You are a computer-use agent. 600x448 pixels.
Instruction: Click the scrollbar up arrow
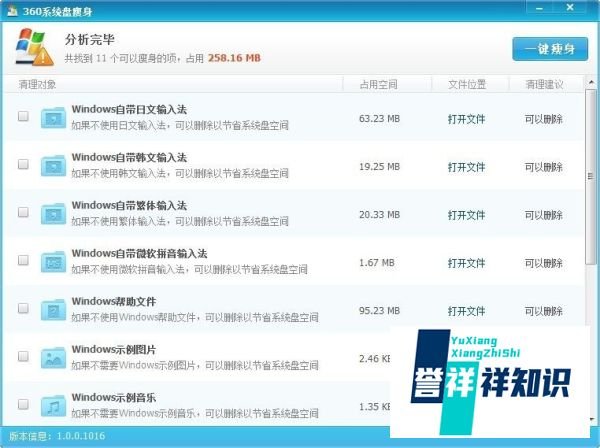click(x=591, y=82)
